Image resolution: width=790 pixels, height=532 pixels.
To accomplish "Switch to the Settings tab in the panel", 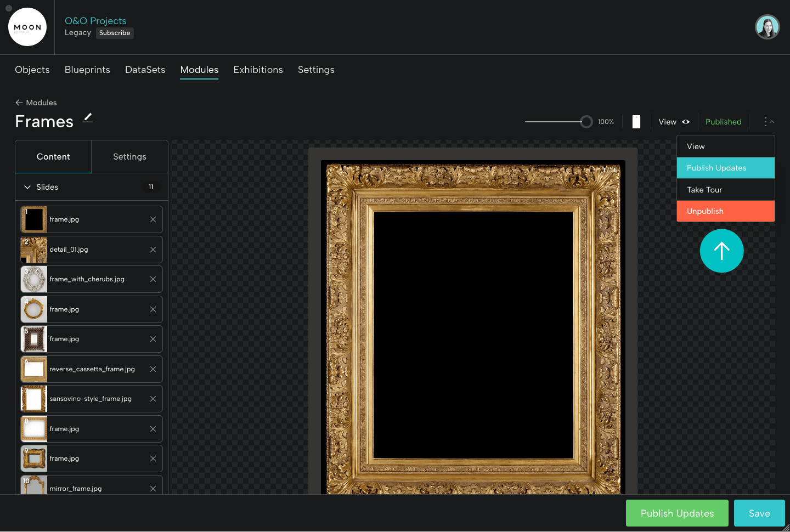I will coord(129,156).
